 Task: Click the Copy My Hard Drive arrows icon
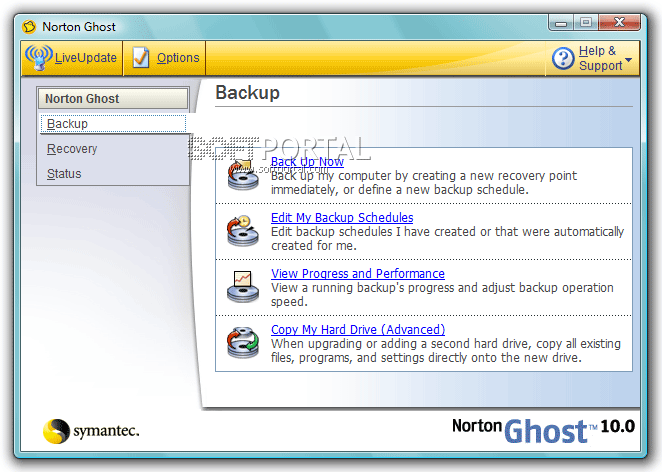pyautogui.click(x=243, y=342)
